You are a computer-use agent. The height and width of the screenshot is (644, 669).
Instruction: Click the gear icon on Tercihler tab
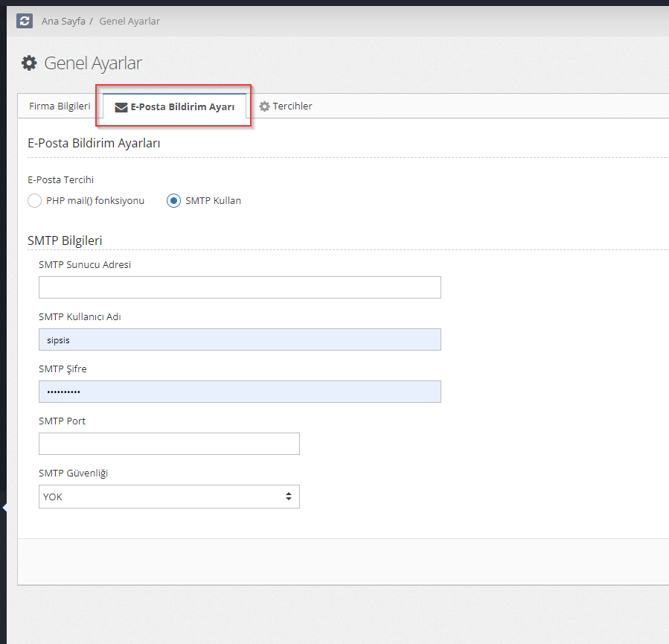pos(264,106)
